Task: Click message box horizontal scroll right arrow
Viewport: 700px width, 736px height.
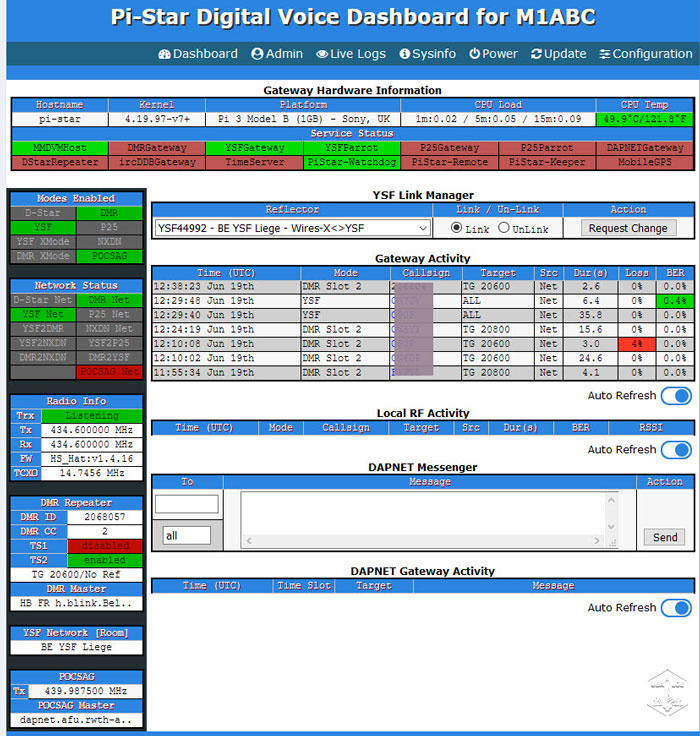Action: click(597, 541)
